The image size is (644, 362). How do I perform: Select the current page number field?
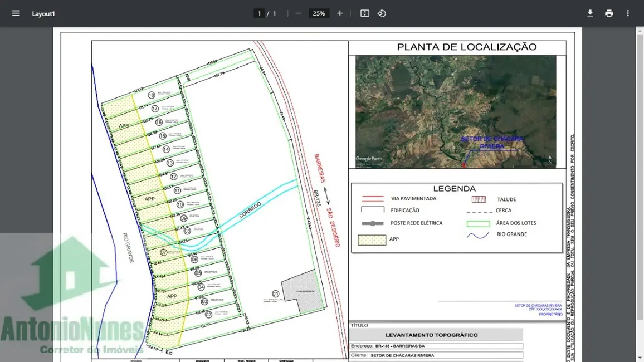click(x=259, y=13)
